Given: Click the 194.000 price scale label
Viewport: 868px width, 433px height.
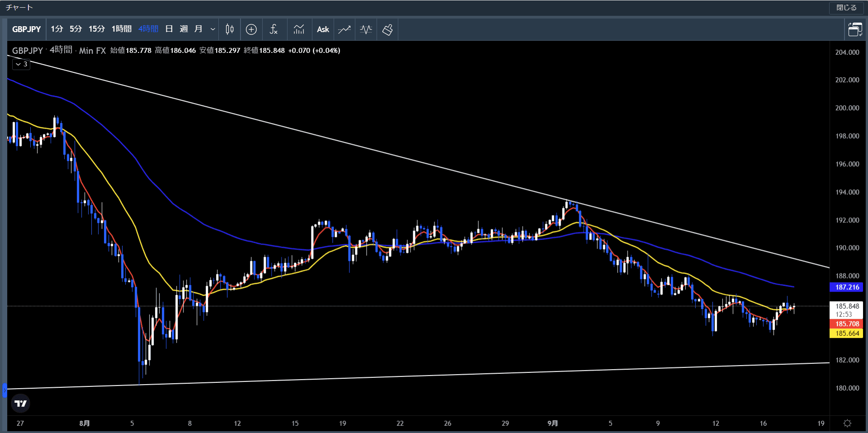Looking at the screenshot, I should [x=847, y=192].
